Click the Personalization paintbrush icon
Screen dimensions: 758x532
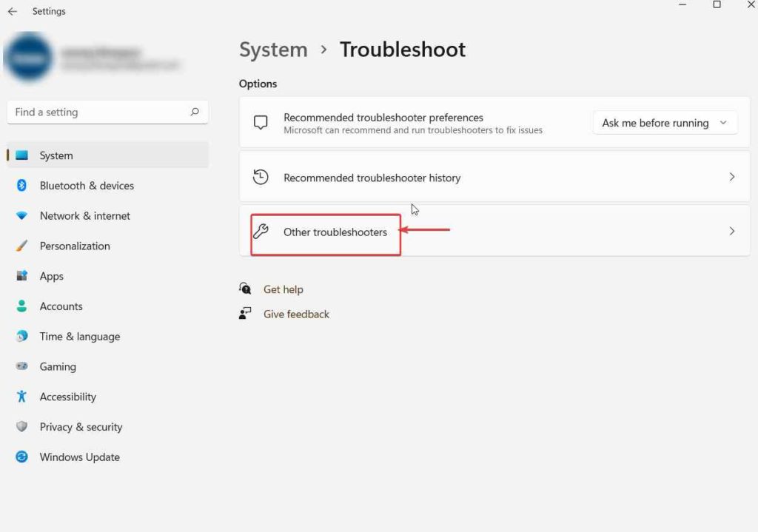coord(21,246)
